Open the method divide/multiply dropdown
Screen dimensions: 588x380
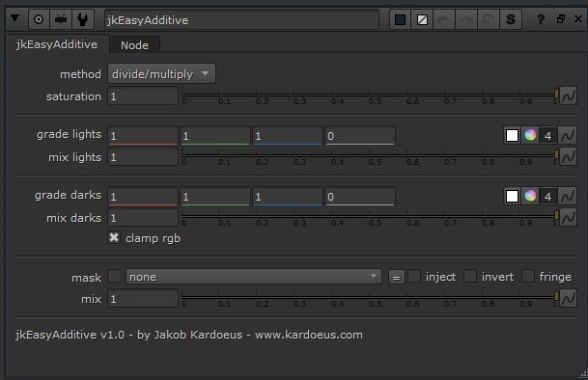pos(161,74)
